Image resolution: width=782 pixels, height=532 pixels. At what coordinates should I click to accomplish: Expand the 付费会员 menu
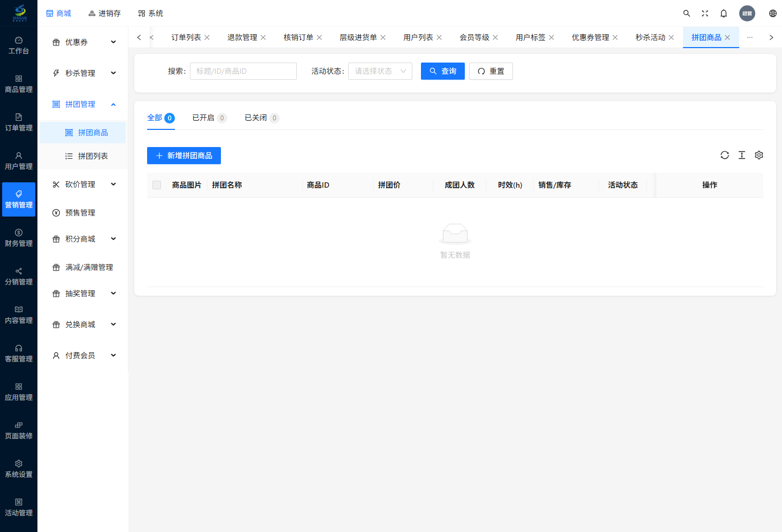[x=83, y=356]
